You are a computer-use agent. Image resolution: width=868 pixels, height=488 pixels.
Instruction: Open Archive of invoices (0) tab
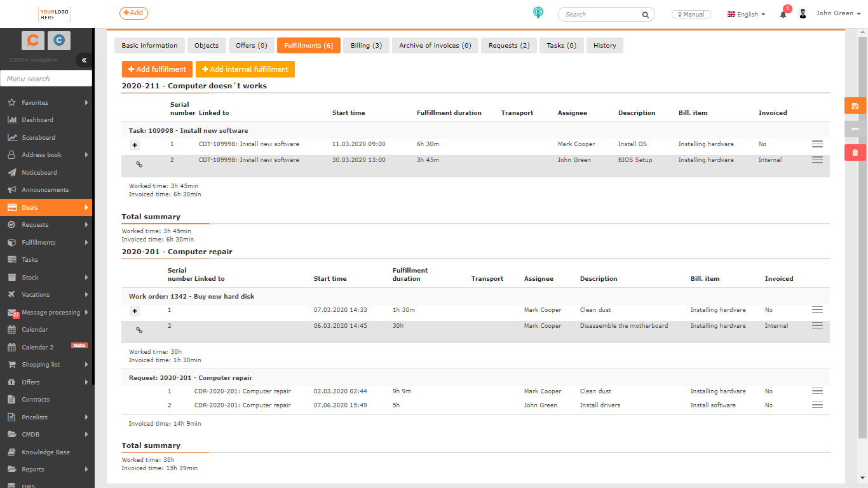pyautogui.click(x=435, y=45)
